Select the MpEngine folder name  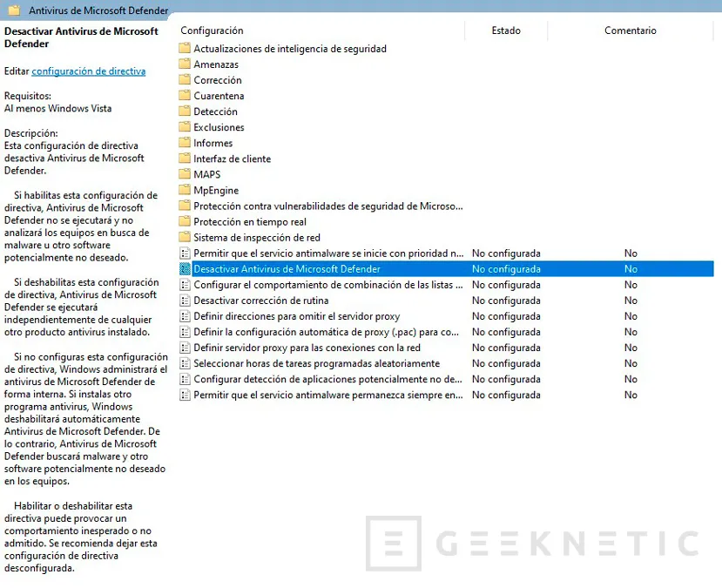(216, 190)
